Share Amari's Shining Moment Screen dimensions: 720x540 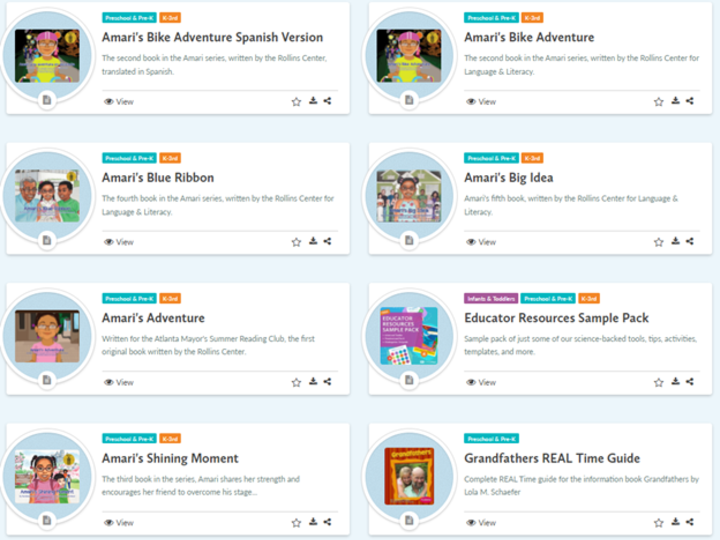pyautogui.click(x=327, y=522)
